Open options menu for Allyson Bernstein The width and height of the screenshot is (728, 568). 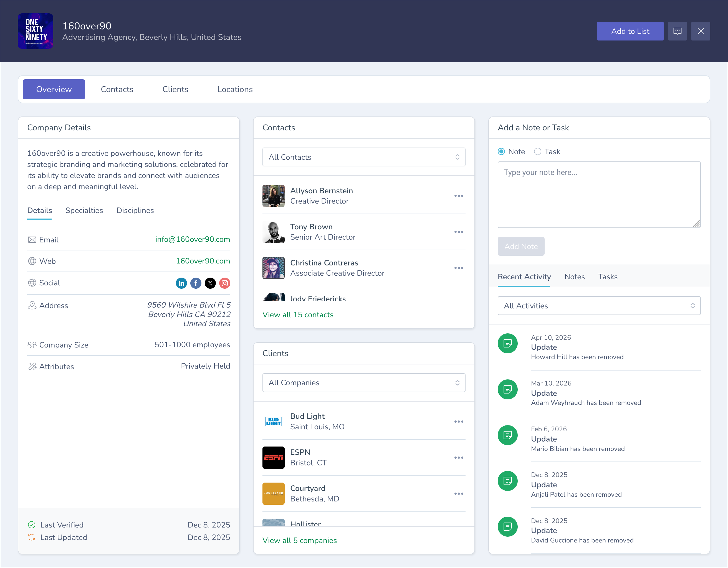(x=459, y=196)
